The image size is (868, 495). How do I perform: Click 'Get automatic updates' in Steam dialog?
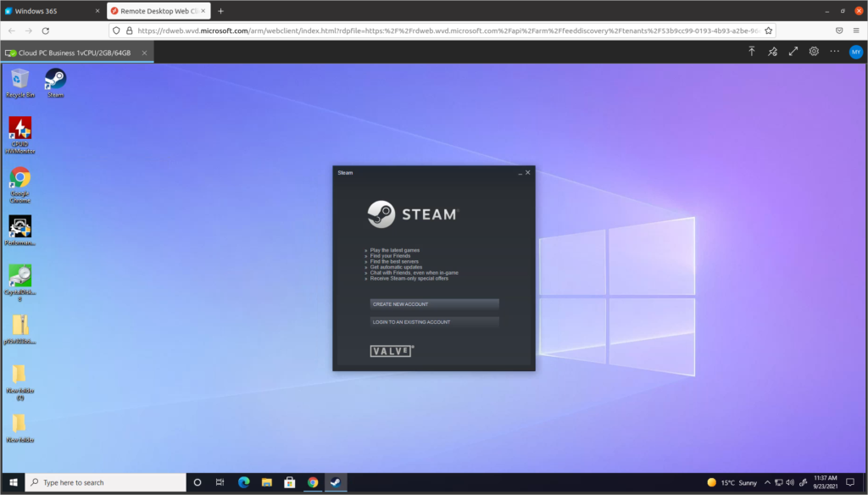click(396, 267)
